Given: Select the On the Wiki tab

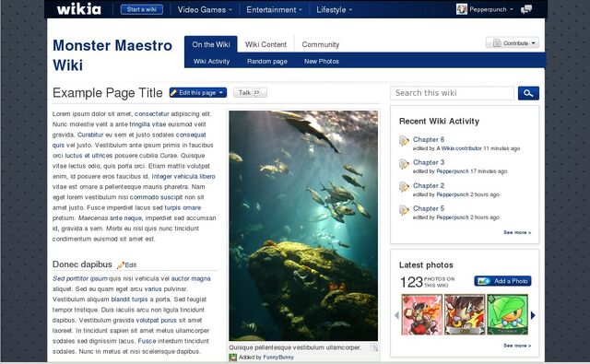Looking at the screenshot, I should [x=211, y=44].
